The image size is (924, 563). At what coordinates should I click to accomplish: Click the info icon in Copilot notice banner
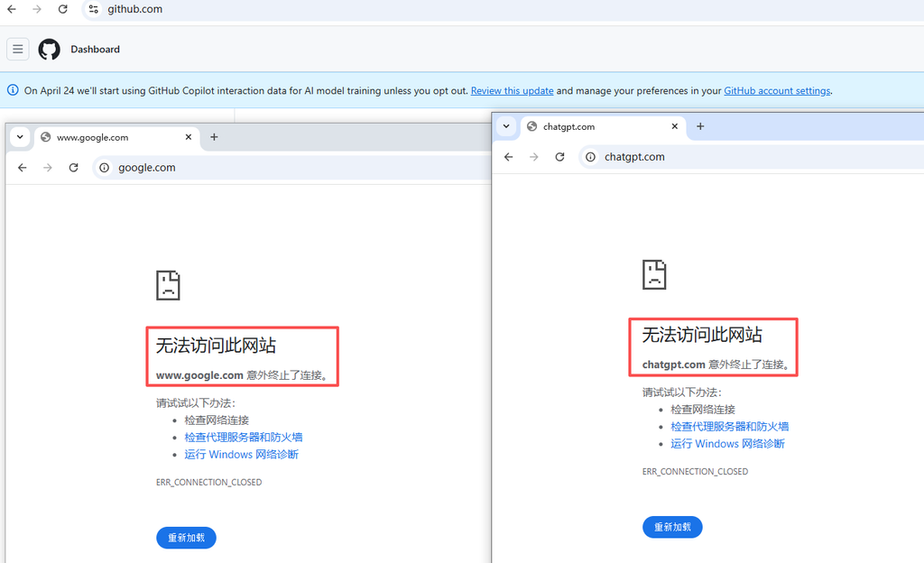click(x=13, y=90)
